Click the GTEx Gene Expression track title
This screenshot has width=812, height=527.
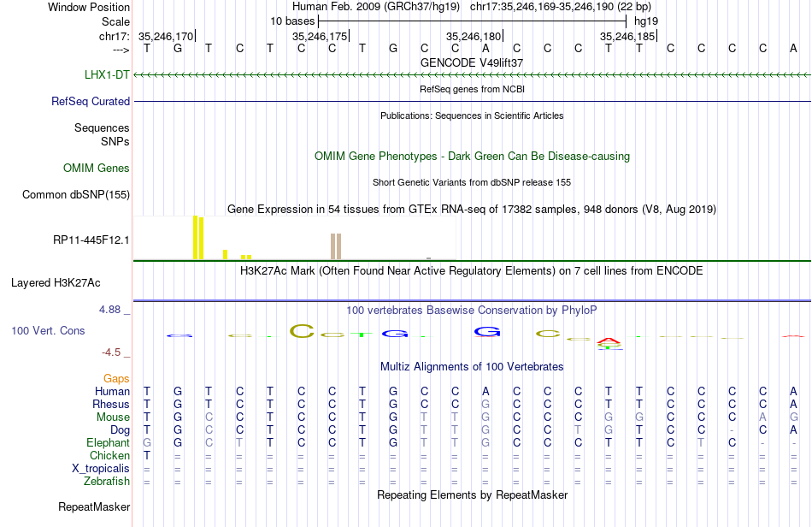(472, 210)
